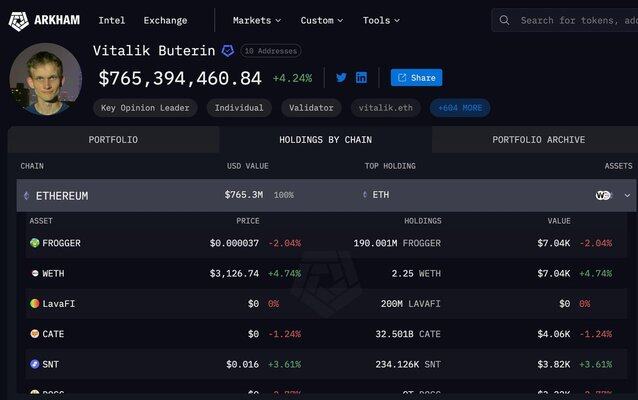Switch to the Portfolio Archive tab
The width and height of the screenshot is (638, 400).
(x=538, y=140)
